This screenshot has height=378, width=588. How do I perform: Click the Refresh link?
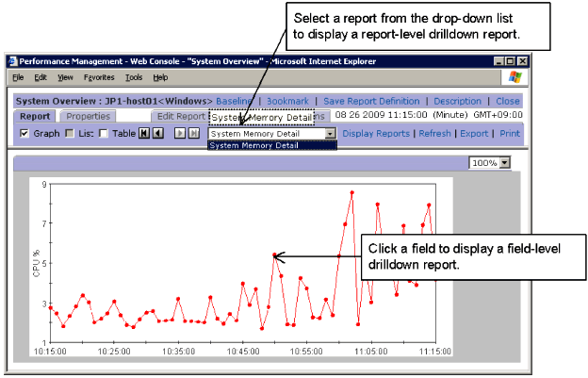click(435, 134)
